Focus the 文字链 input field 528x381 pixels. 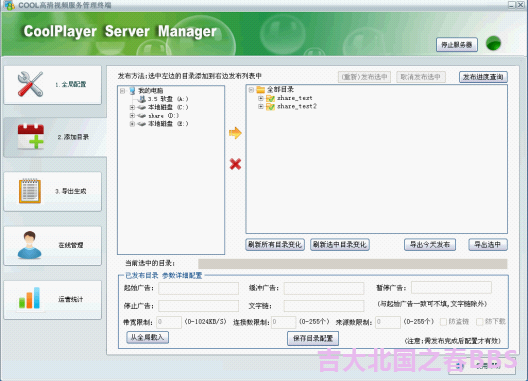coord(324,306)
